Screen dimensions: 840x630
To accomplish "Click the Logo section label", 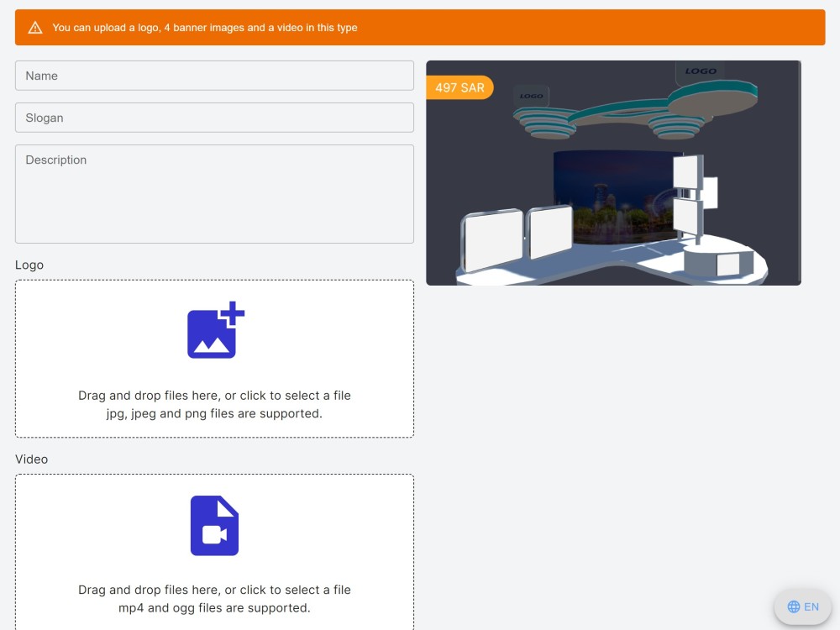I will click(x=29, y=265).
